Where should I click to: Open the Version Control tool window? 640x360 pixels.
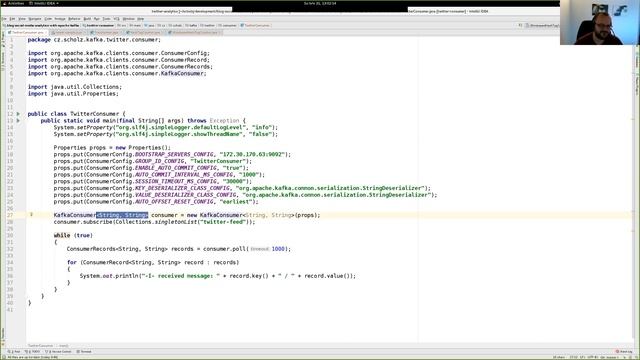58,351
